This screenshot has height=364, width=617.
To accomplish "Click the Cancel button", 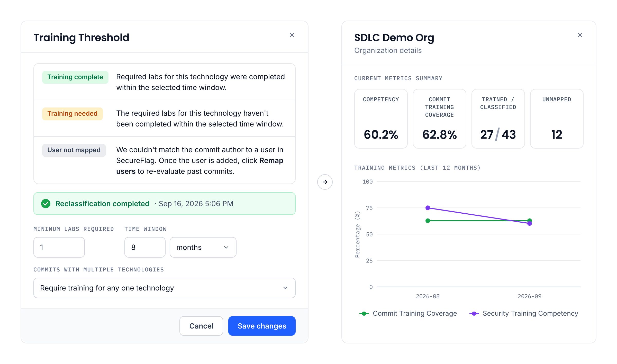I will pos(201,326).
